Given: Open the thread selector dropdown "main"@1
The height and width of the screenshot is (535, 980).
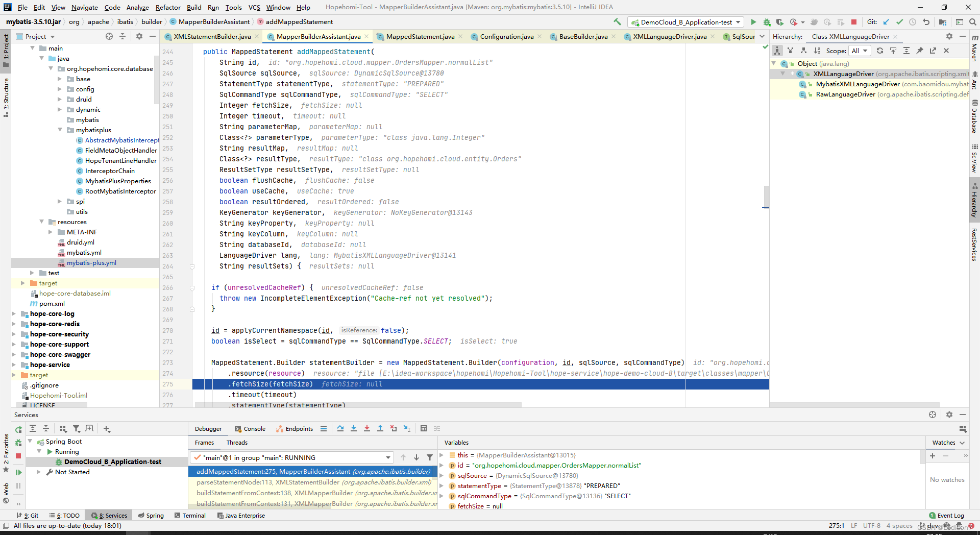Looking at the screenshot, I should 291,457.
